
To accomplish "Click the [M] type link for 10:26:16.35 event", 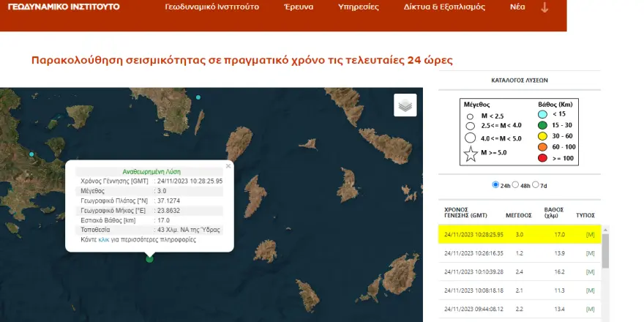I will coord(591,253).
